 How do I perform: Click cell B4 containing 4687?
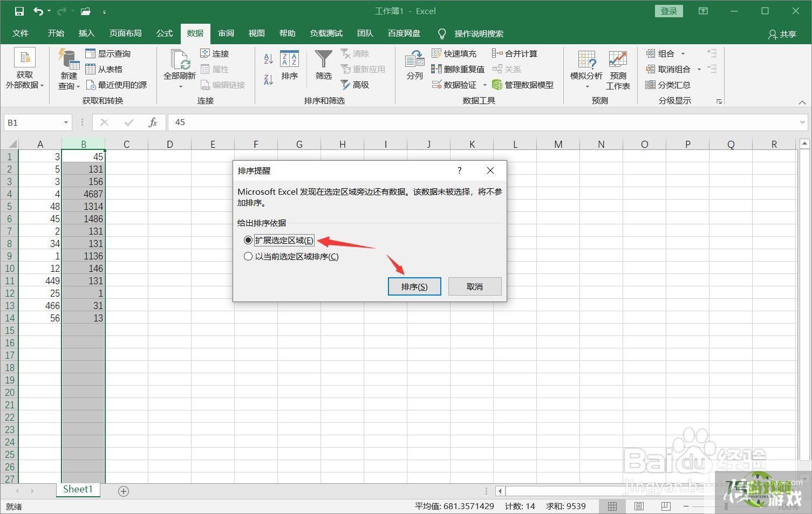coord(84,194)
